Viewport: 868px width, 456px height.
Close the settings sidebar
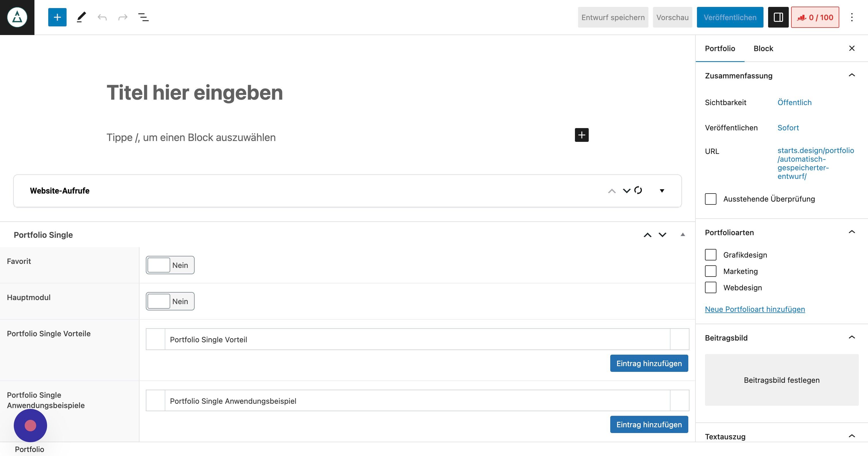pos(851,48)
